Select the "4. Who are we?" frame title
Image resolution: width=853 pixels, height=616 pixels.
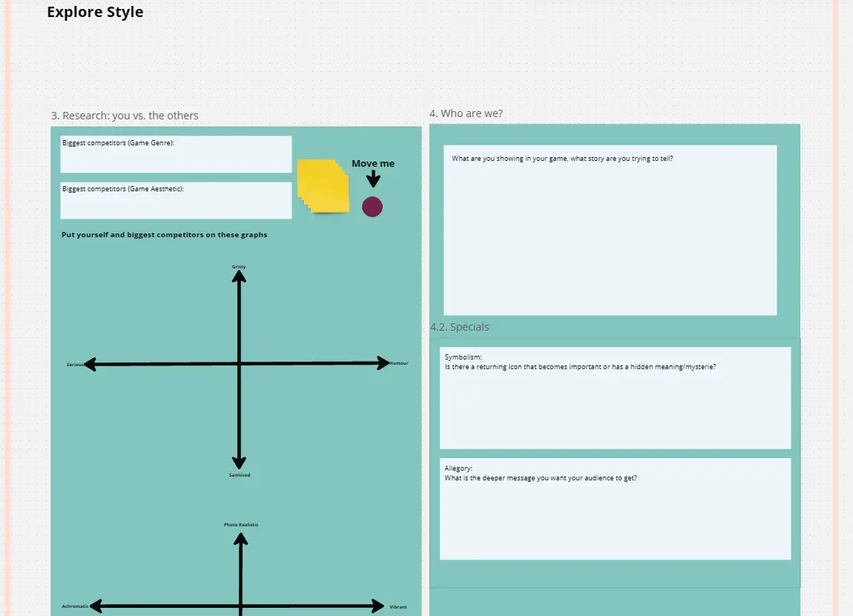pyautogui.click(x=466, y=113)
